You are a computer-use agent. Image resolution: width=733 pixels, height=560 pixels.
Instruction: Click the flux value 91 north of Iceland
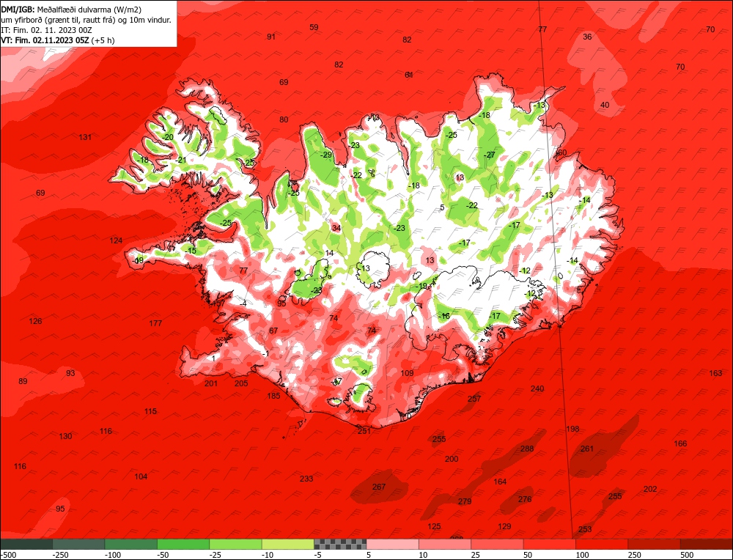271,37
